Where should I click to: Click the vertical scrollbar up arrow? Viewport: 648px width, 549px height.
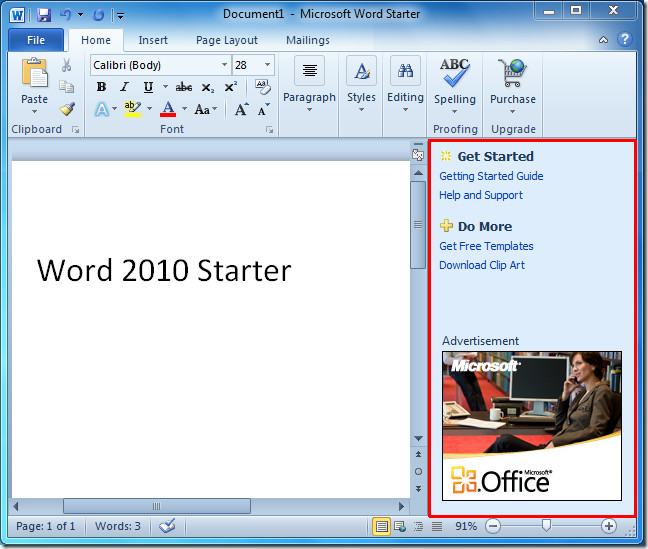pos(418,173)
